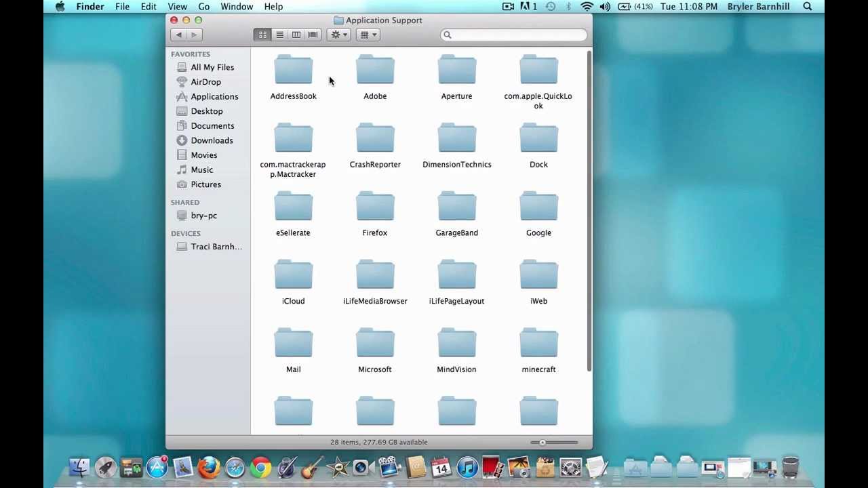Open System Preferences from the Dock
868x488 pixels.
pos(571,468)
